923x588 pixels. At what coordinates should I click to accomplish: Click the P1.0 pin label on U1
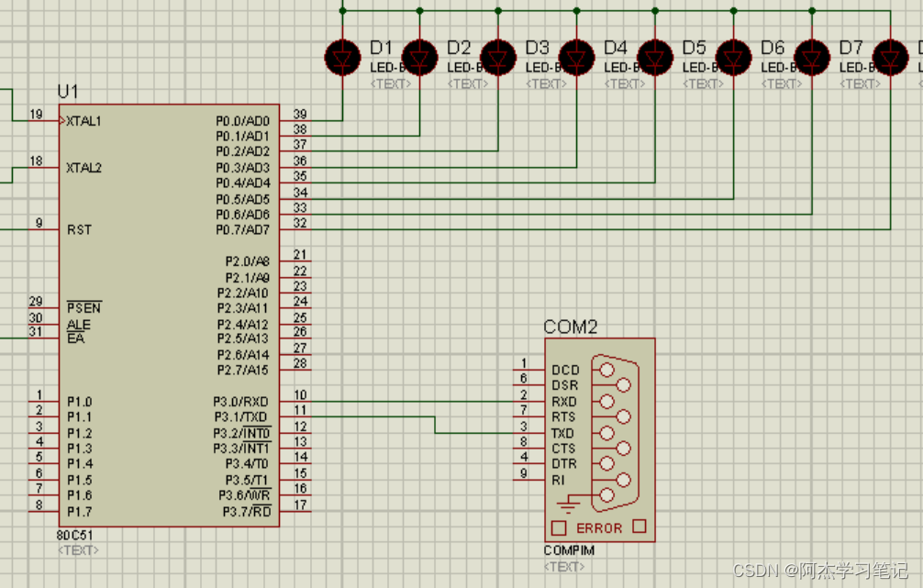79,402
